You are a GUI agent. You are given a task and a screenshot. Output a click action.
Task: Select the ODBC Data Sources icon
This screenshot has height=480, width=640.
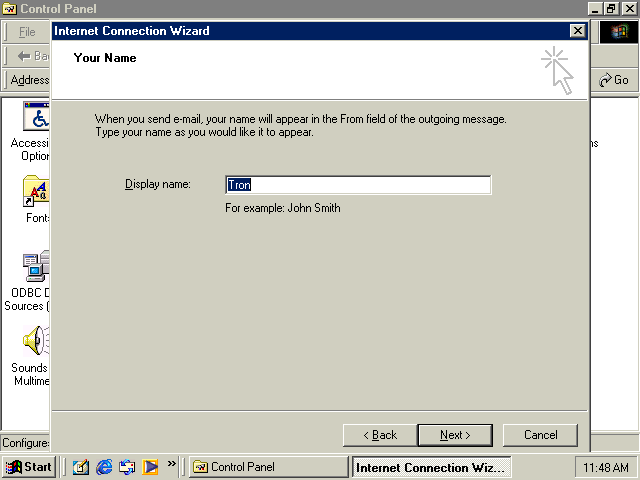36,267
